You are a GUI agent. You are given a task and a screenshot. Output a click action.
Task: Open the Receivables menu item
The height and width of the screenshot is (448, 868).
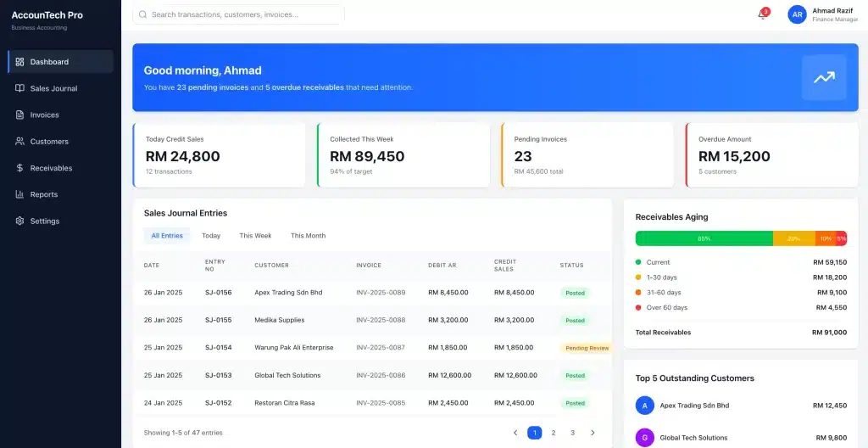click(x=61, y=168)
